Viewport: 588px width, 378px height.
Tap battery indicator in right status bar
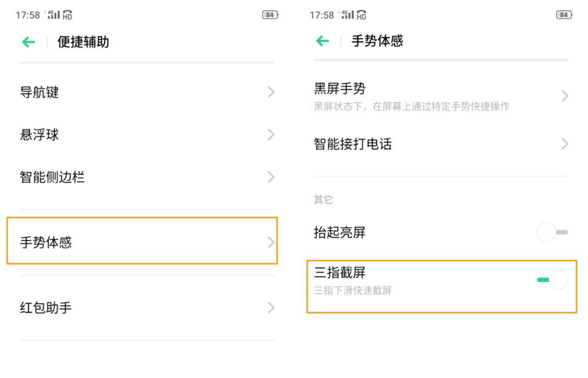[564, 15]
